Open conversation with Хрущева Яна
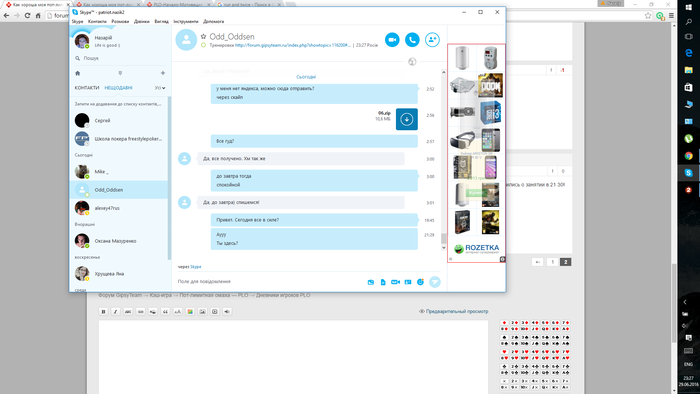 pos(119,274)
